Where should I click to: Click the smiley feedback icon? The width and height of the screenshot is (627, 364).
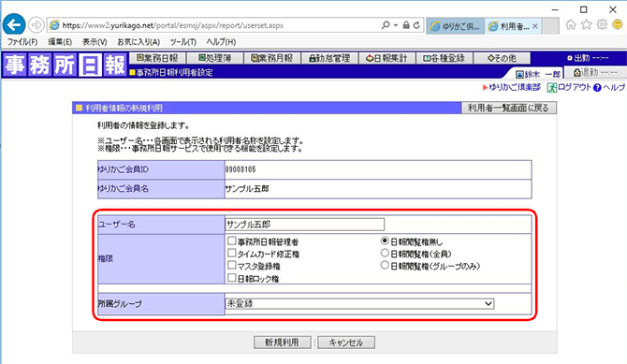tap(618, 25)
